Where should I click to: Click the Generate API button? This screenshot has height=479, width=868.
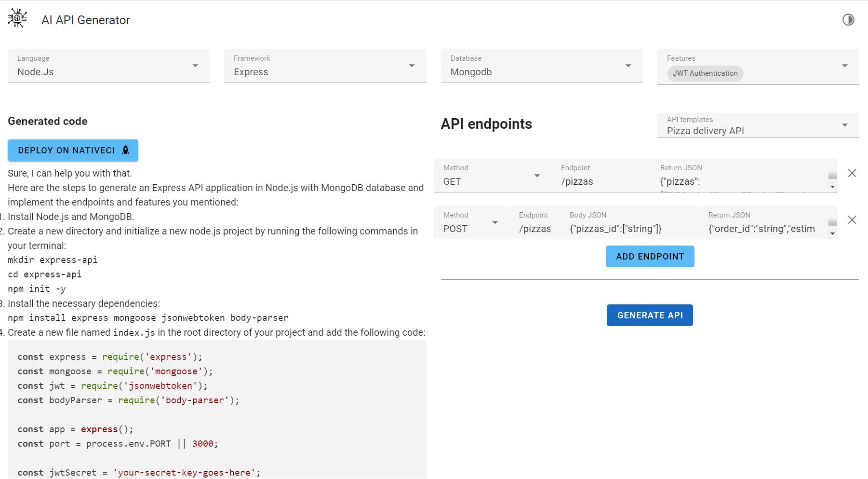click(x=650, y=315)
